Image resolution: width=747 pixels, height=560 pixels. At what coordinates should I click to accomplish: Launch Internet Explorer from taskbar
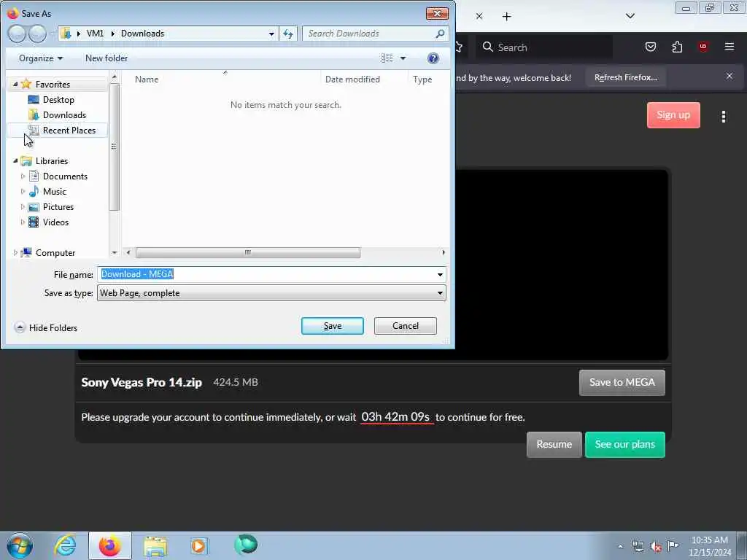click(65, 545)
